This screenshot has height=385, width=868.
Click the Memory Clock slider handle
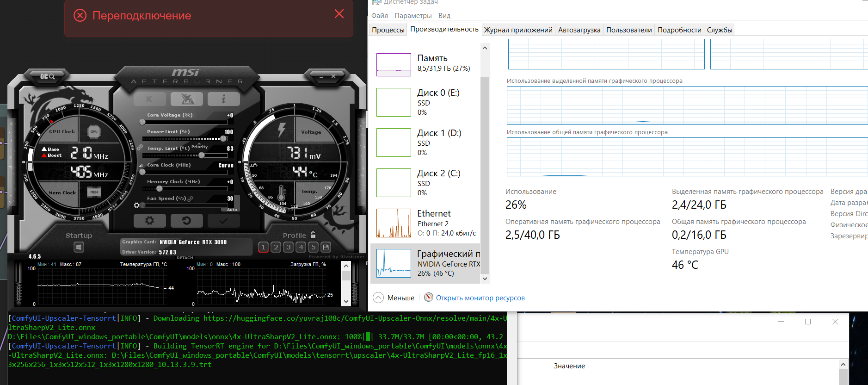pos(160,189)
